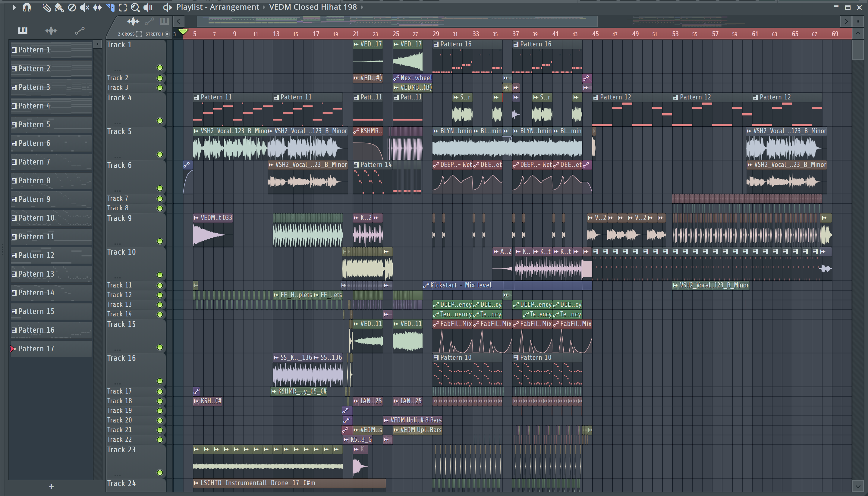Toggle the Z-CROSS checkbox

click(139, 34)
